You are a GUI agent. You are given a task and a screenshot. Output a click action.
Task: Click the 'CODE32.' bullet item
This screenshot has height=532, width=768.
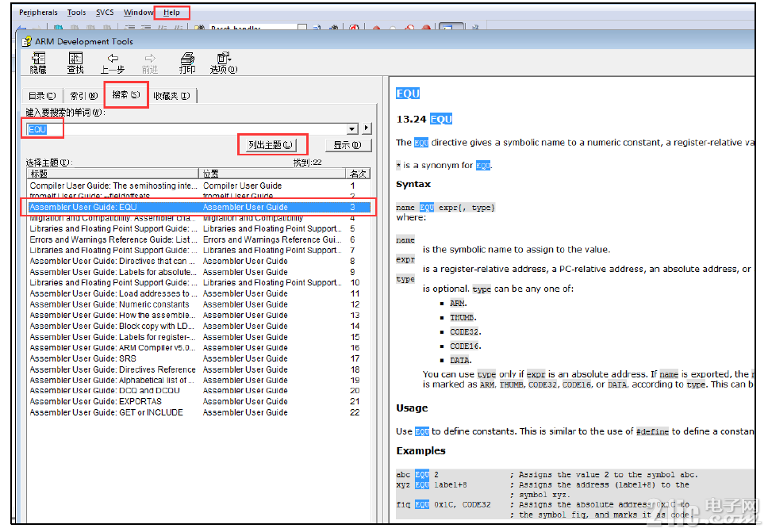point(466,332)
